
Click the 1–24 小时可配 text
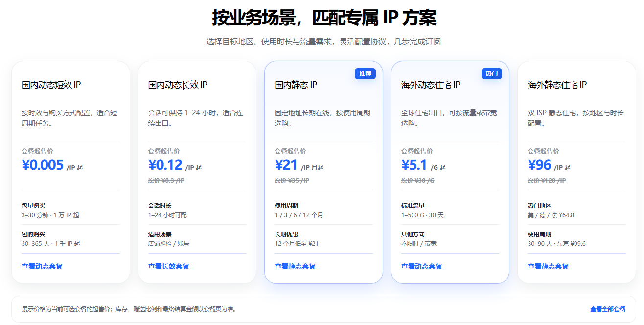click(x=167, y=215)
